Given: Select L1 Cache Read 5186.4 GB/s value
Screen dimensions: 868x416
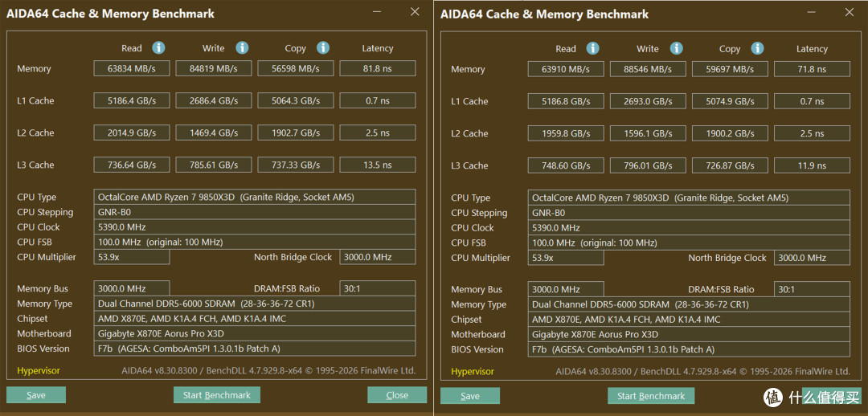Looking at the screenshot, I should (132, 100).
